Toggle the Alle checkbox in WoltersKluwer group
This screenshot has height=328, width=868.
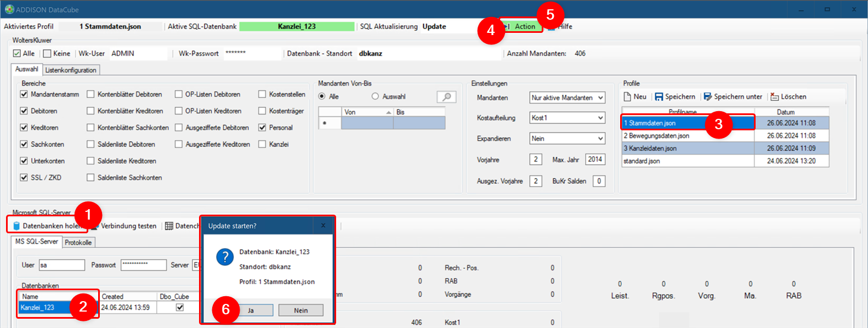point(17,54)
